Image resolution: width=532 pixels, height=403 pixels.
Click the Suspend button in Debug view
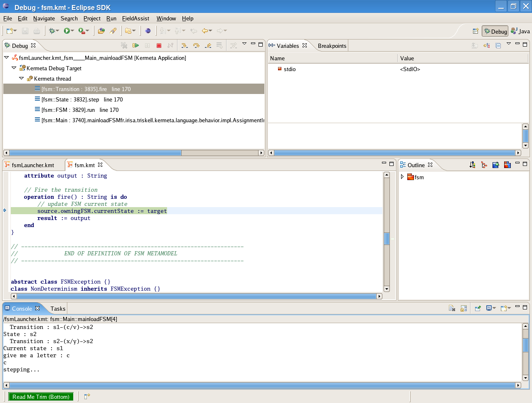pyautogui.click(x=147, y=45)
